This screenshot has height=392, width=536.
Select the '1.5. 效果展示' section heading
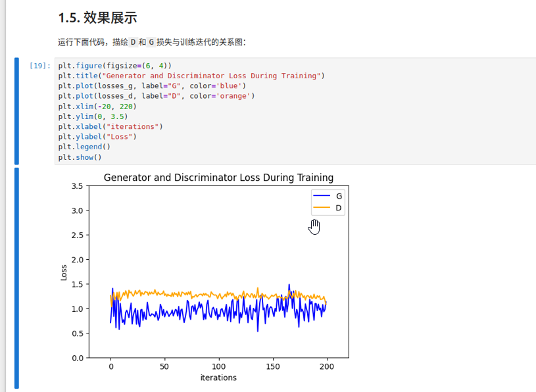pos(97,18)
